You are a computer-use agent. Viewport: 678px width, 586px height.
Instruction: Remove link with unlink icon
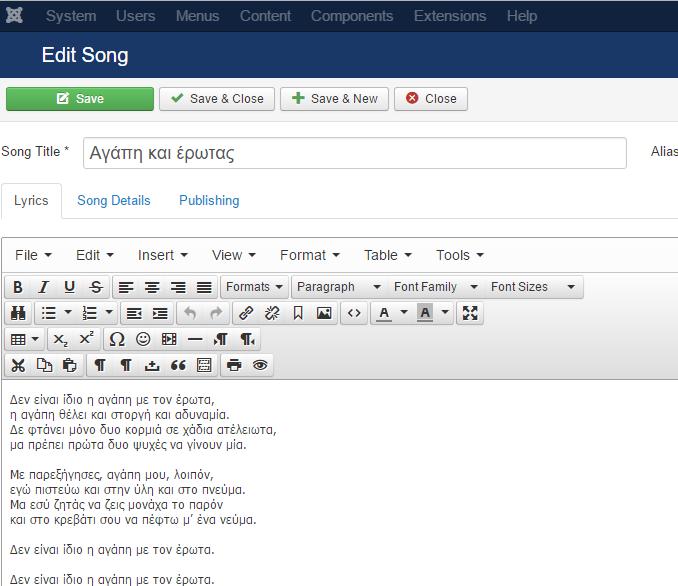(x=272, y=313)
